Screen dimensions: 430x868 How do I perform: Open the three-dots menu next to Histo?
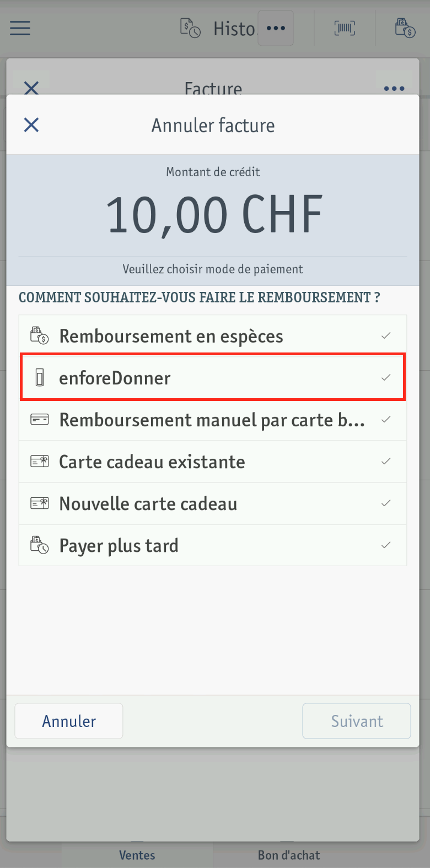coord(276,28)
